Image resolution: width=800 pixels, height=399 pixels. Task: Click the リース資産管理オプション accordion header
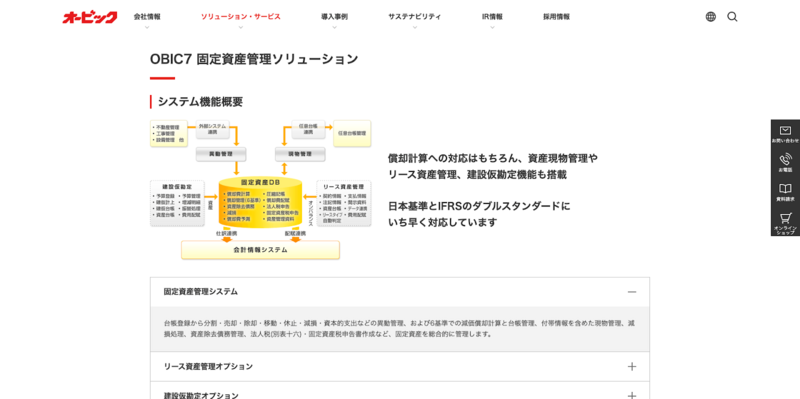[399, 366]
